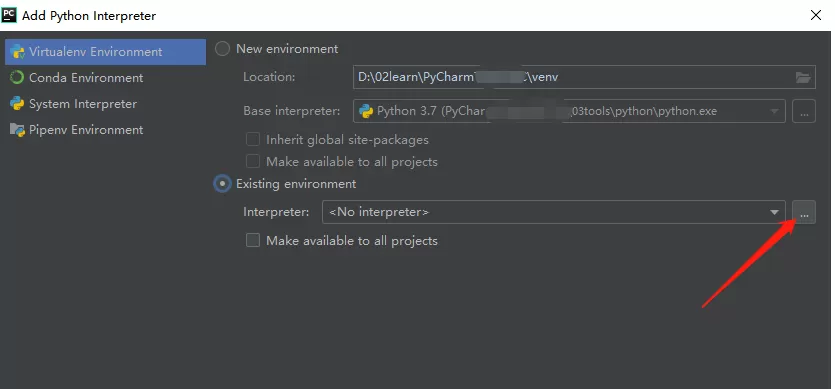Click the System Interpreter Python icon

(x=18, y=104)
